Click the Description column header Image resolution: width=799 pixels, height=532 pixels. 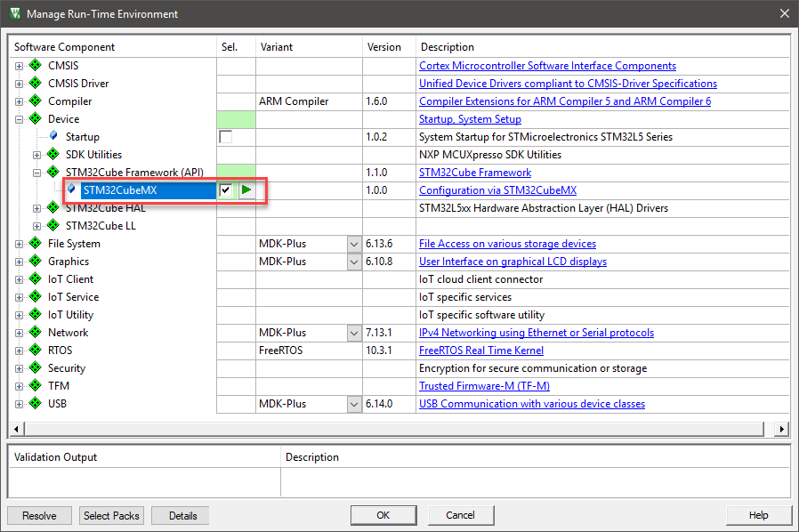pos(602,47)
